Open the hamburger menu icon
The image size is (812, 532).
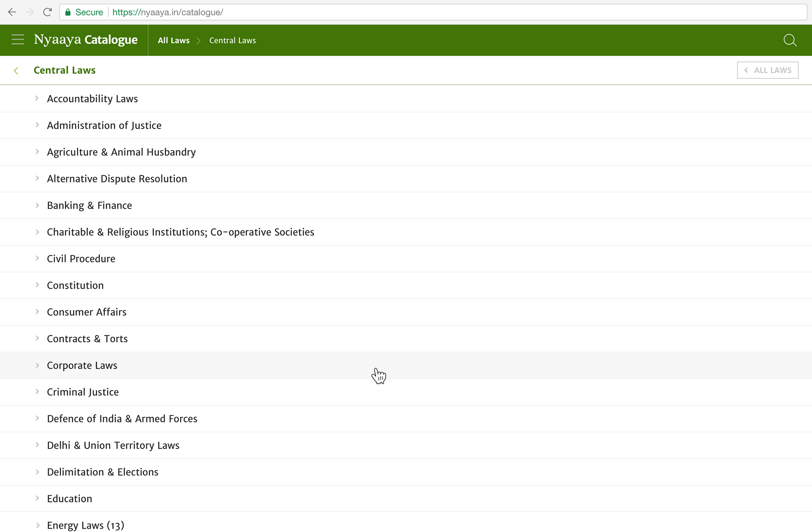18,40
